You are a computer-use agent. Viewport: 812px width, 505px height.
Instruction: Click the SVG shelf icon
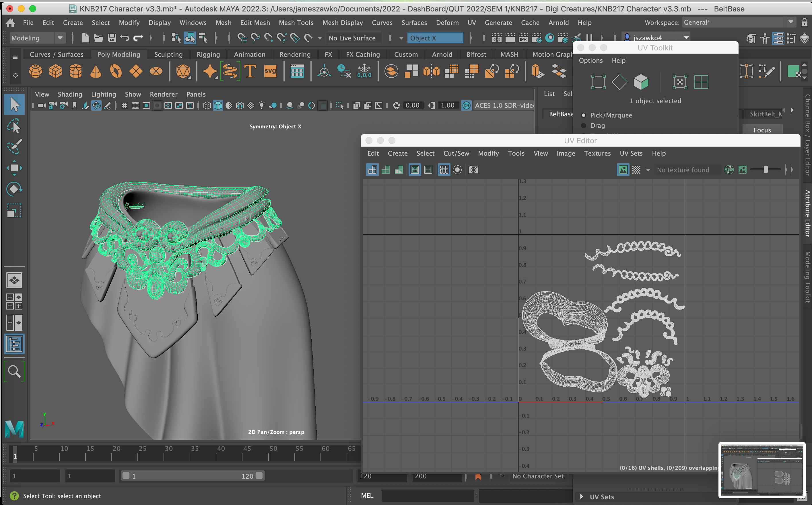tap(270, 71)
